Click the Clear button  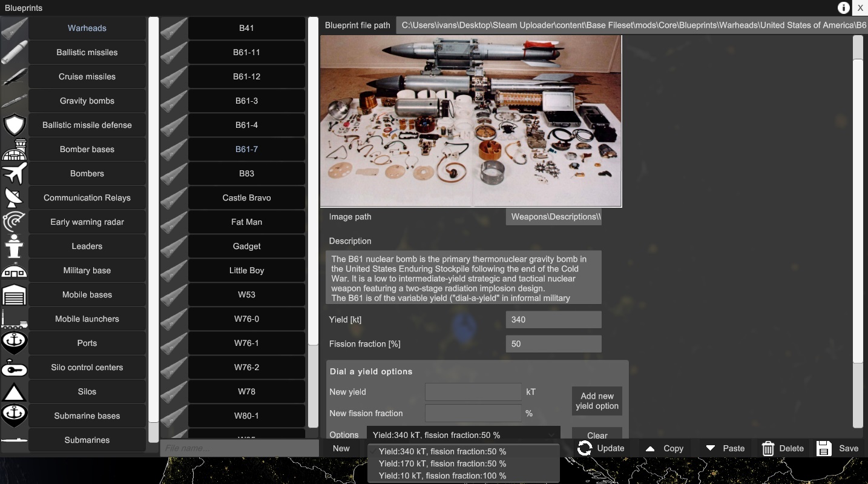point(597,436)
